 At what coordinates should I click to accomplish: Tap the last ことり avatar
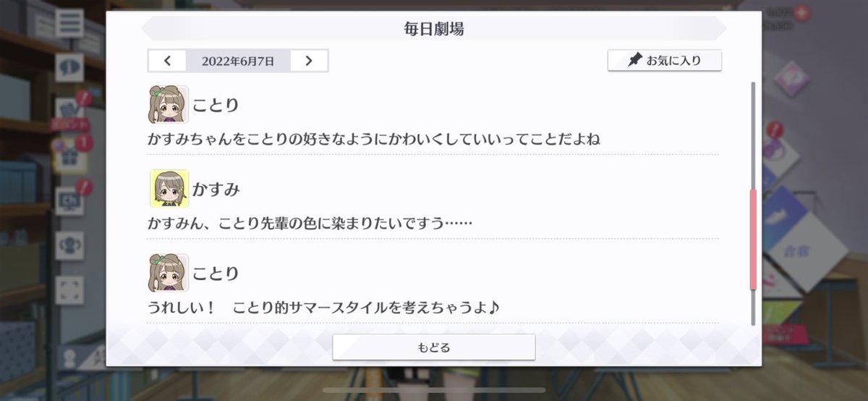coord(169,273)
